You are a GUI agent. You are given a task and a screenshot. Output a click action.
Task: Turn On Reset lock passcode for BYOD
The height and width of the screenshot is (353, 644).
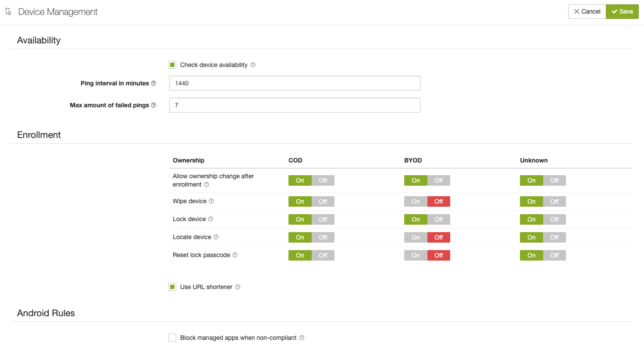416,255
